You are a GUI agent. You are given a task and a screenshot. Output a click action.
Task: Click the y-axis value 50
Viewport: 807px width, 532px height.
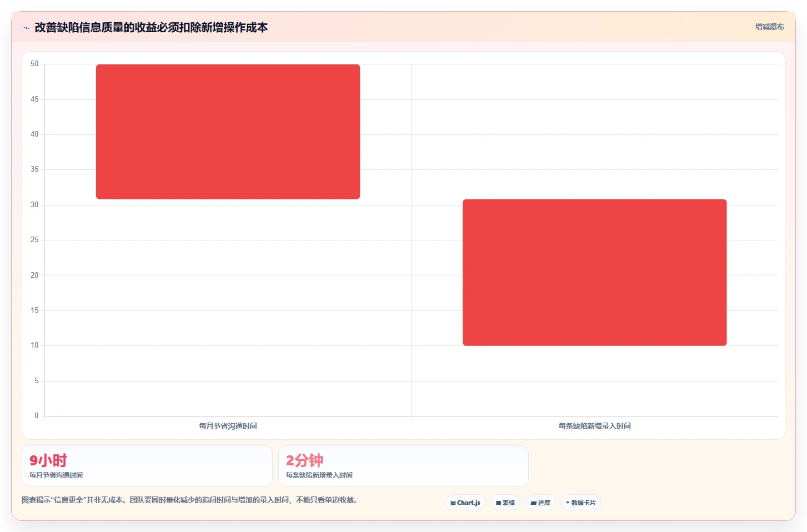tap(34, 64)
